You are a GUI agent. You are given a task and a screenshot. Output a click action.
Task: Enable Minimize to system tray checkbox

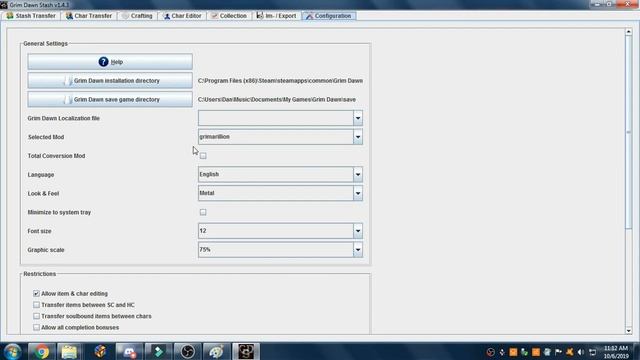[203, 212]
